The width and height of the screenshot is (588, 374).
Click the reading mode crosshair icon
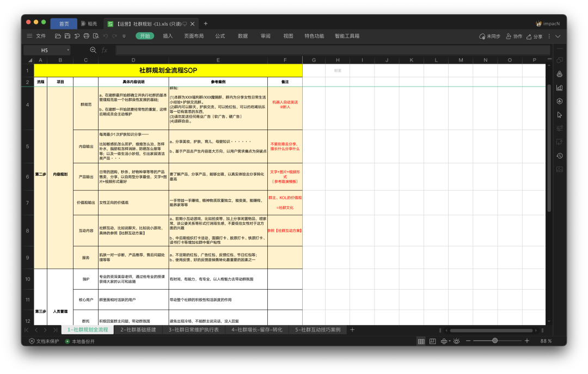445,341
